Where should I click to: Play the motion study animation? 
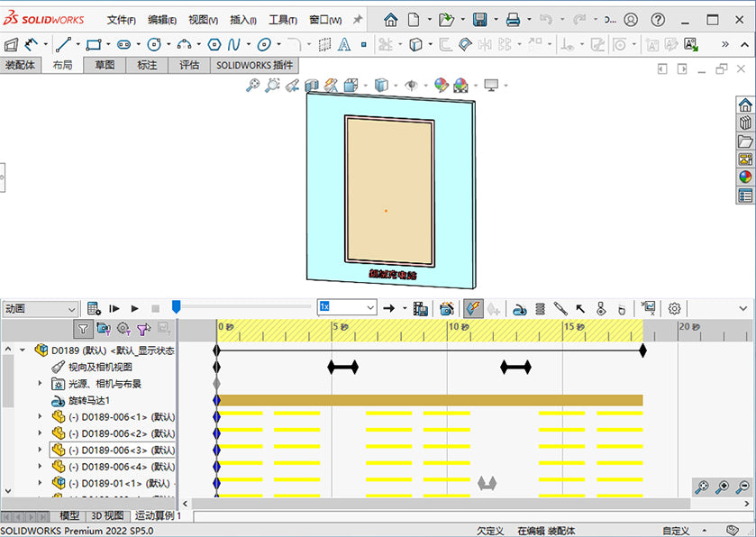tap(135, 308)
